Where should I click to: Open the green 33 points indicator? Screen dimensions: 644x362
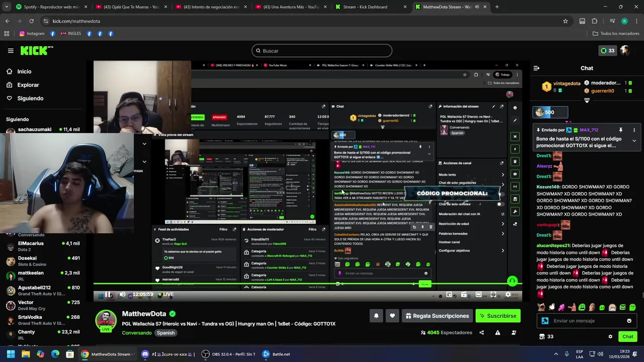click(x=608, y=51)
